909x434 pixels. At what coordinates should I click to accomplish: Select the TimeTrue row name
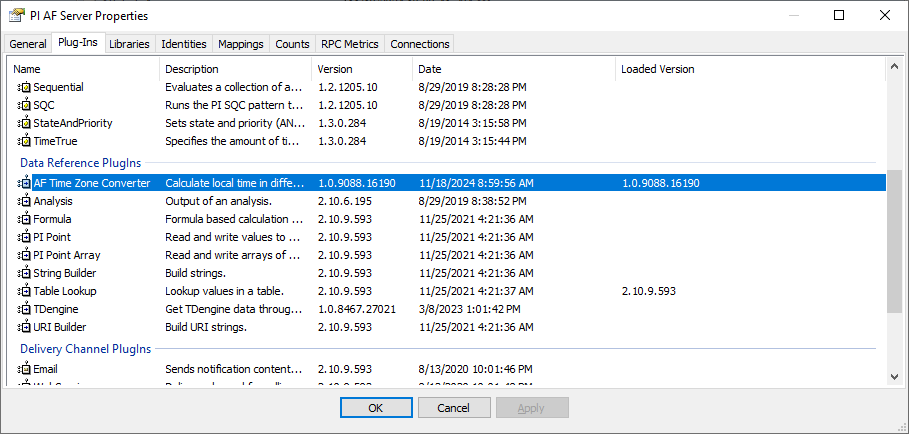coord(55,141)
